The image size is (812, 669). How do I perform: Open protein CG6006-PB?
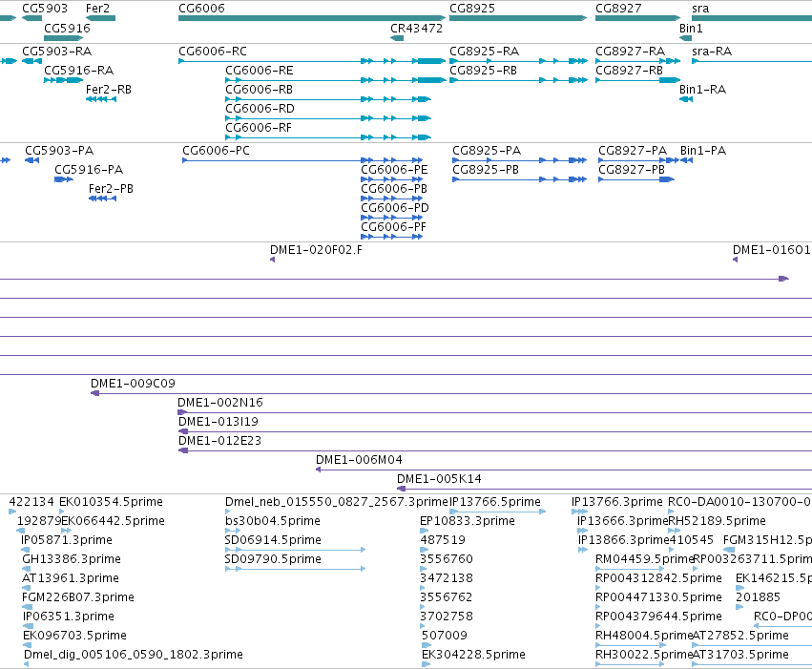(x=393, y=189)
